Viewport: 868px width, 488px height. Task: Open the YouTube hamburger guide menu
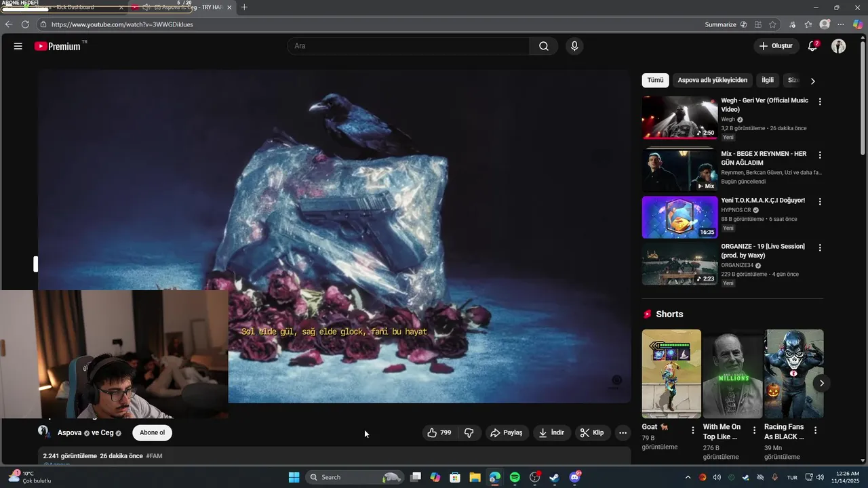click(18, 46)
